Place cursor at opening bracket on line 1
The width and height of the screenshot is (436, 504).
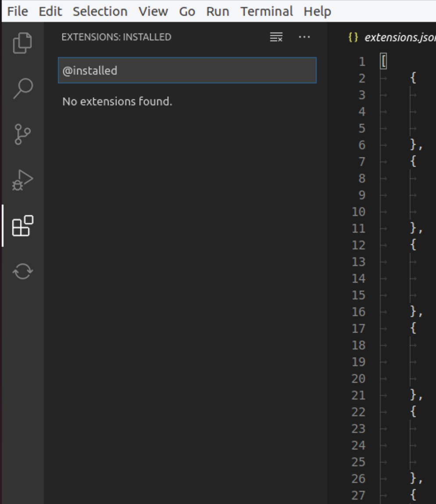coord(383,61)
